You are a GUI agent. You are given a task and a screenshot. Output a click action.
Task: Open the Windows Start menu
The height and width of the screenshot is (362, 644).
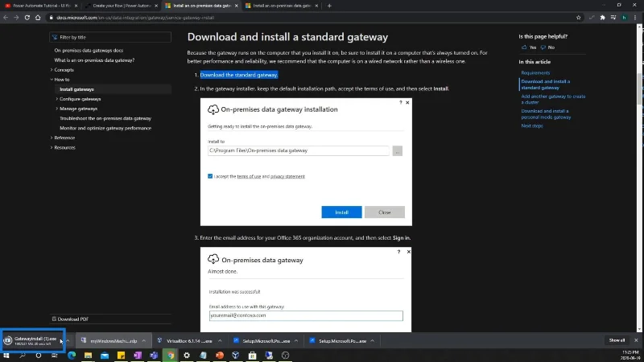pos(6,355)
